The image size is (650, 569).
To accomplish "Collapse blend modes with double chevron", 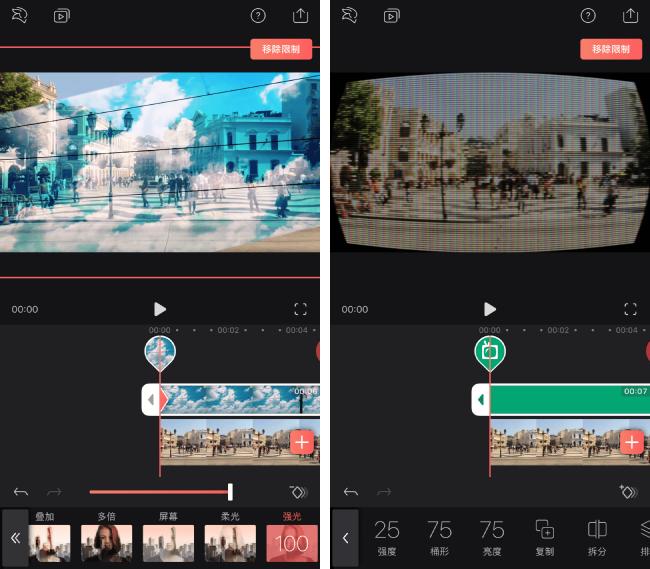I will tap(15, 538).
